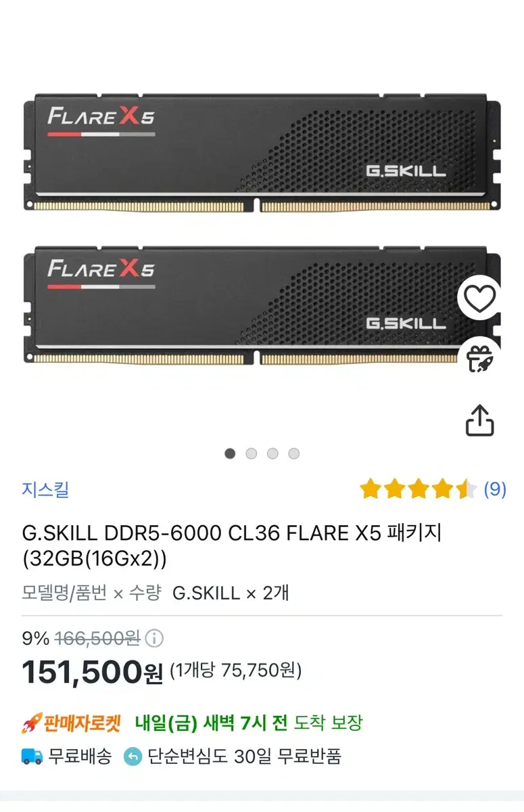
Task: Select the fourth image pagination dot
Action: coord(293,453)
